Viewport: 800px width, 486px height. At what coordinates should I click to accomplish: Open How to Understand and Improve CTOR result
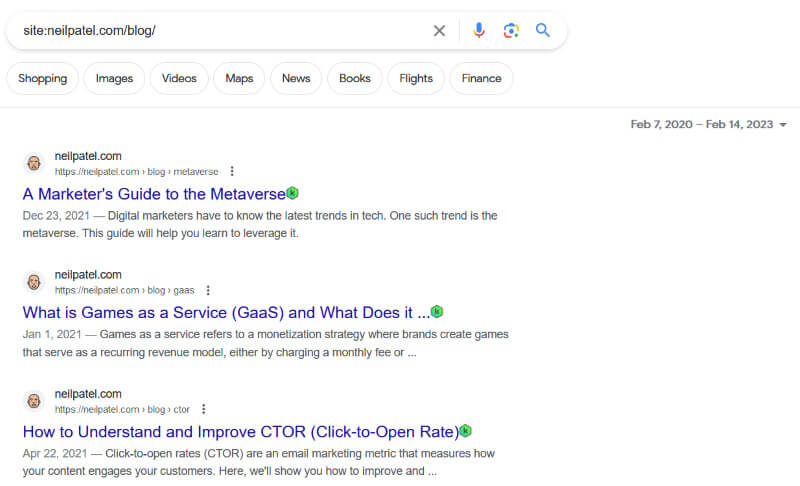pyautogui.click(x=241, y=432)
